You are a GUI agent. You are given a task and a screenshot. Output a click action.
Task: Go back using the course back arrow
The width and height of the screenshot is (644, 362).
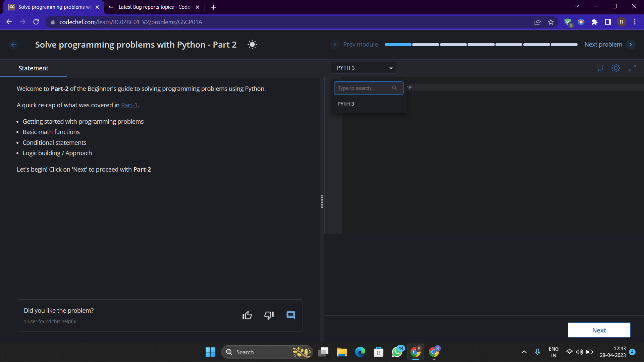pyautogui.click(x=13, y=45)
